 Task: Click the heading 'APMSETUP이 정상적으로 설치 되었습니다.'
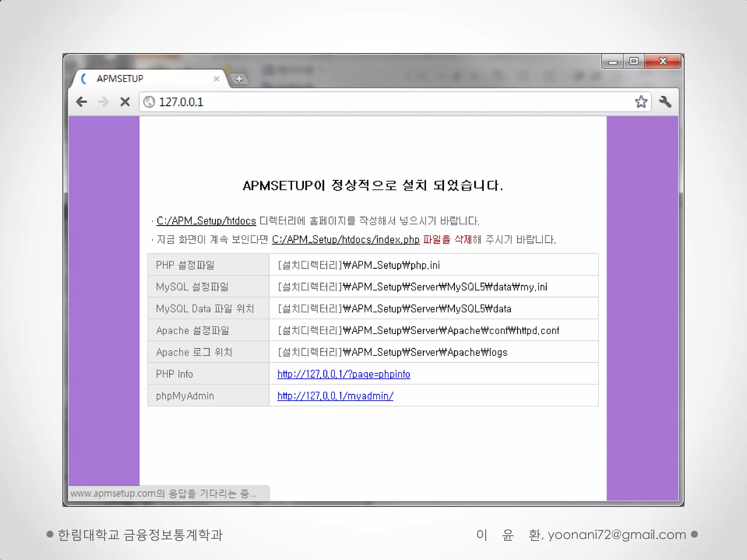tap(373, 186)
